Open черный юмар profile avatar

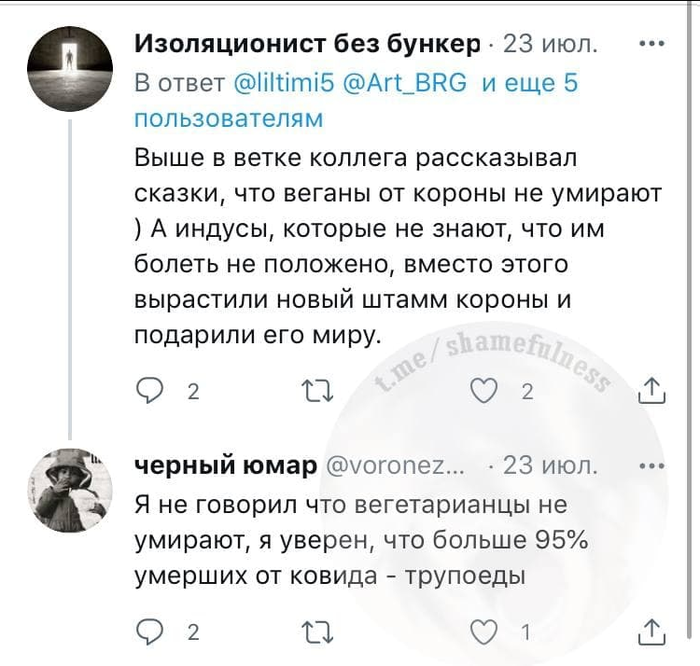point(68,487)
